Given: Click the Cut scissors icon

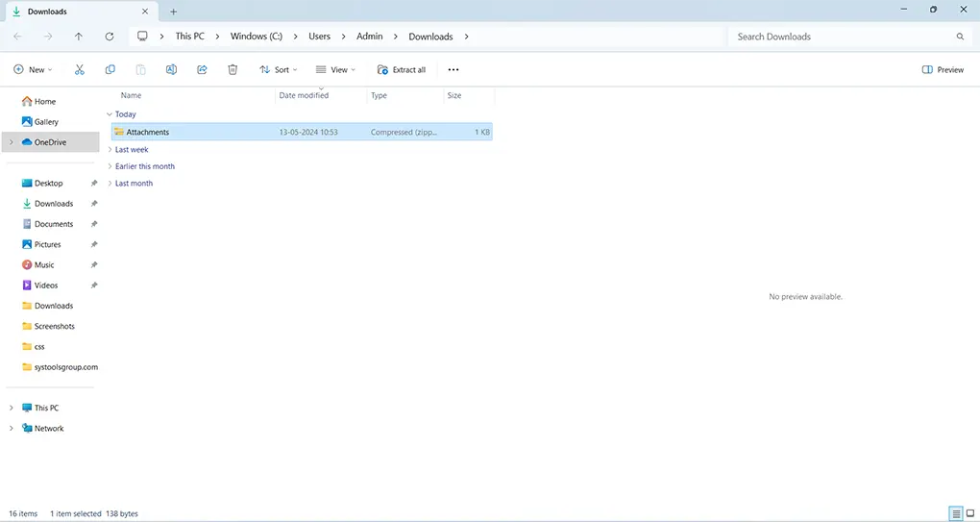Looking at the screenshot, I should coord(80,69).
